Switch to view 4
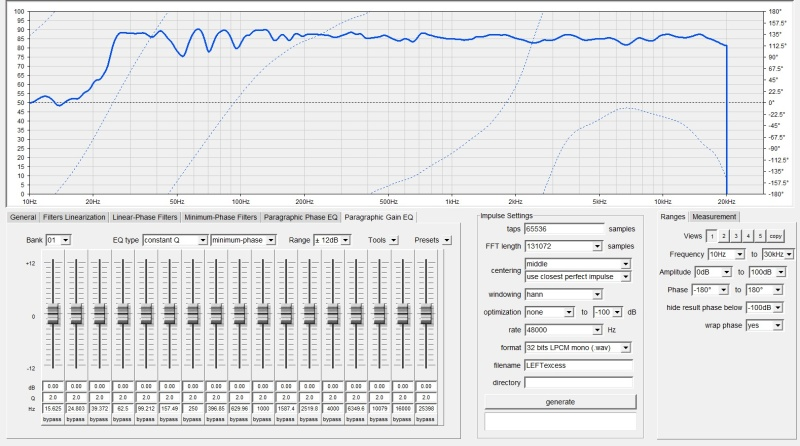The image size is (800, 446). [x=748, y=236]
